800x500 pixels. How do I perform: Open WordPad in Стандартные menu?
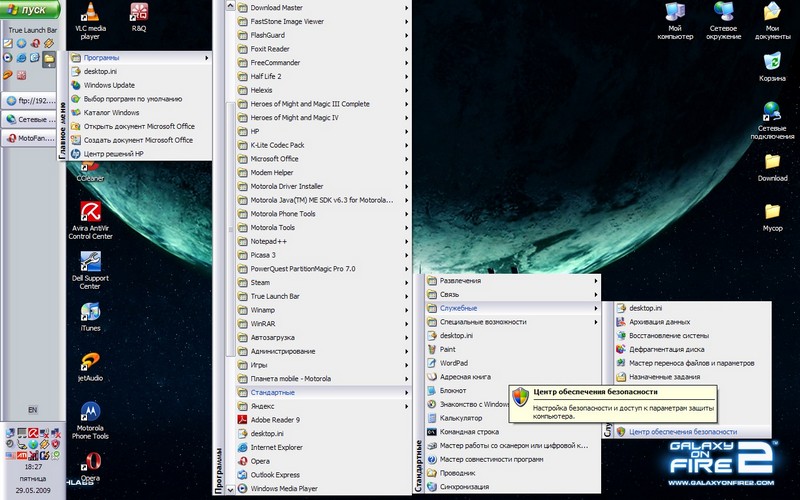[x=512, y=363]
